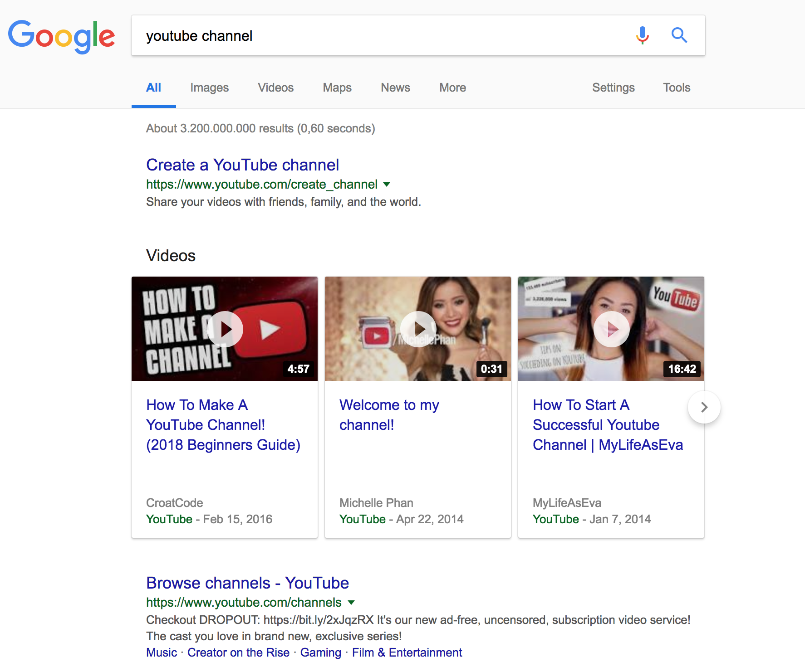Screen dimensions: 805x672
Task: Open Create a YouTube channel result
Action: click(242, 165)
